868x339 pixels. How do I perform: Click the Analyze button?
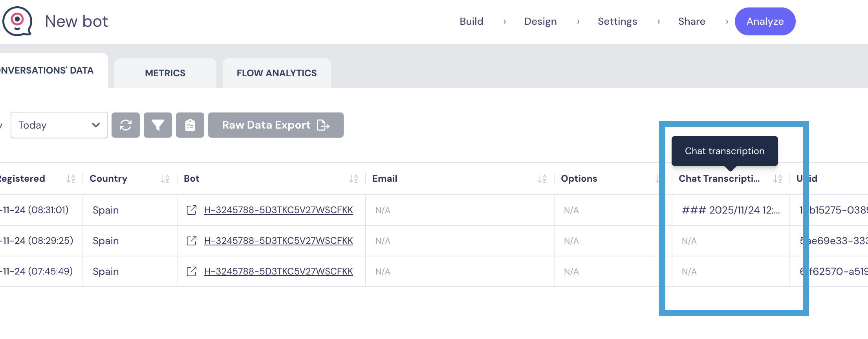pos(765,21)
